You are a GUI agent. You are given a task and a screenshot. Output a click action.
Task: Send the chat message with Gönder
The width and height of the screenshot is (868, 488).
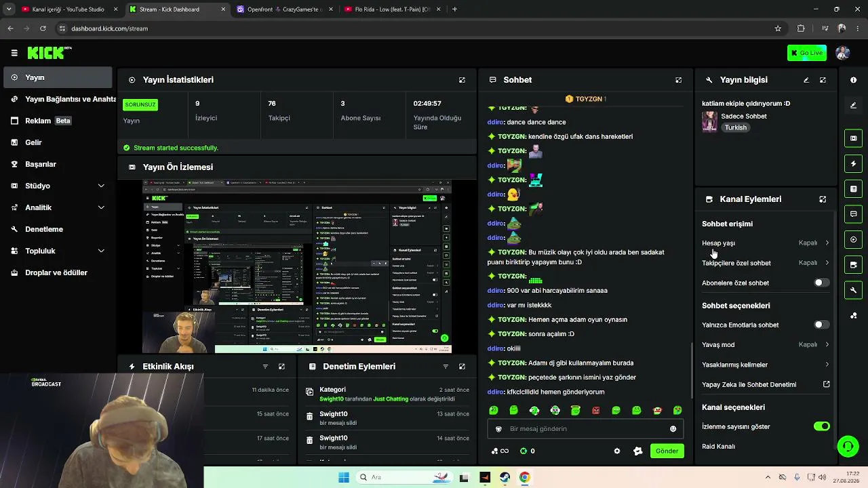(x=667, y=451)
